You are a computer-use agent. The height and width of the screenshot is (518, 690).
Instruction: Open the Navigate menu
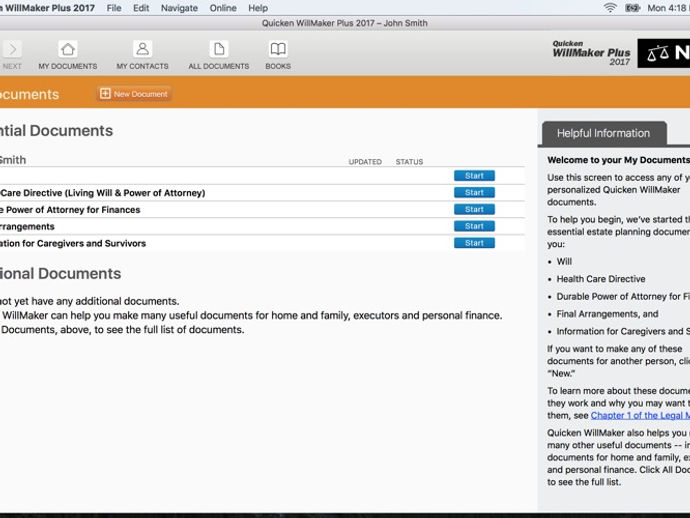point(179,8)
